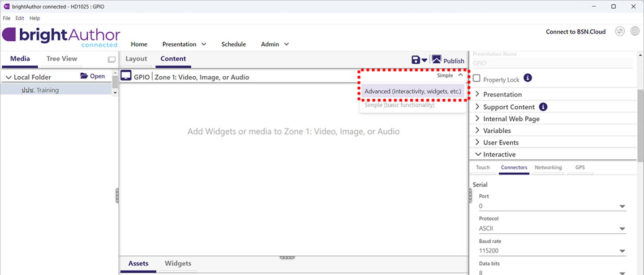The width and height of the screenshot is (644, 275).
Task: Click the panel collapse icon right of Tree View
Action: click(111, 59)
